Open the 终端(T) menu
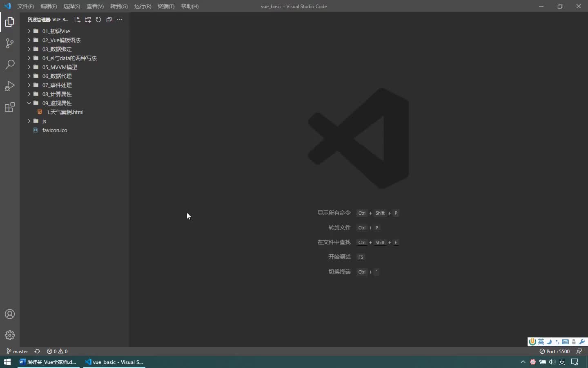This screenshot has height=368, width=588. 166,6
